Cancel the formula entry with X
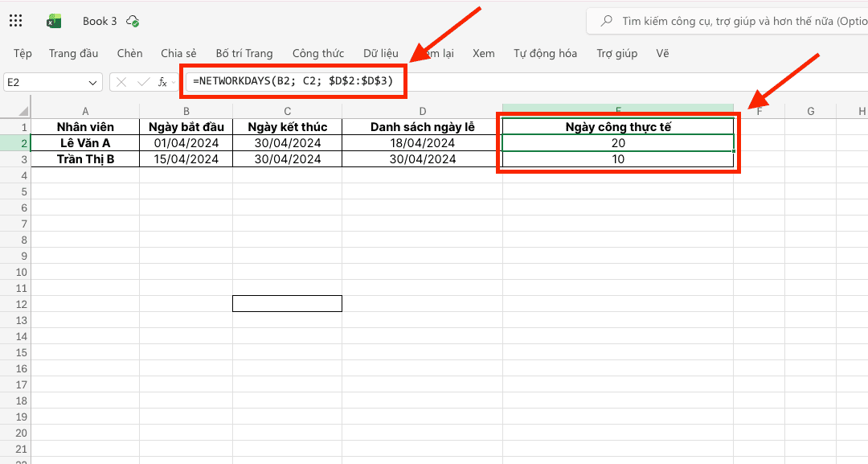This screenshot has width=868, height=464. pos(121,82)
